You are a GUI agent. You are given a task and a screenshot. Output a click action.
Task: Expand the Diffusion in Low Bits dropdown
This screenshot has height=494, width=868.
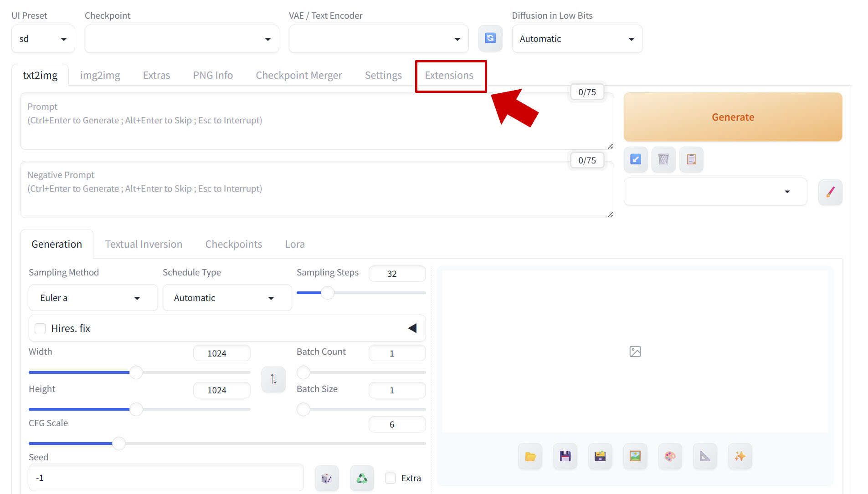[577, 39]
